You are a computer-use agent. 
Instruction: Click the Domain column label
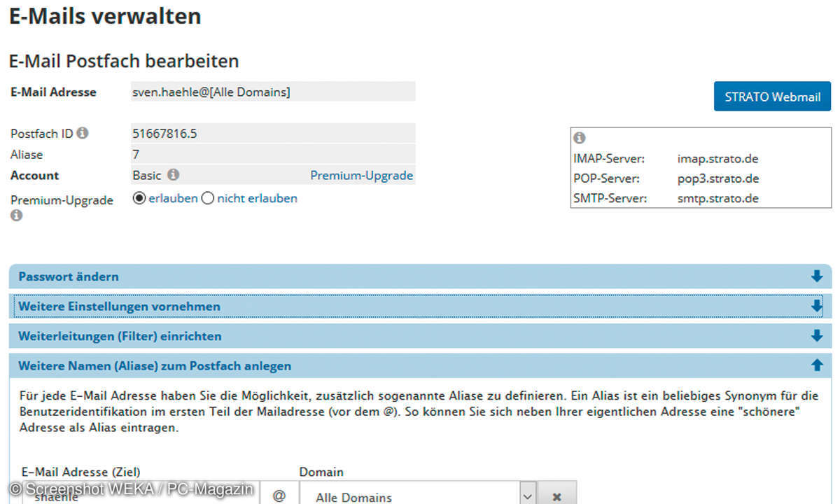pyautogui.click(x=321, y=472)
